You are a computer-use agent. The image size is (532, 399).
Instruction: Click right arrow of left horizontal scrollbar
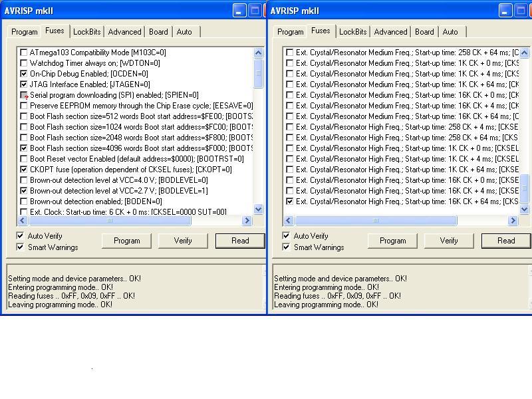247,221
